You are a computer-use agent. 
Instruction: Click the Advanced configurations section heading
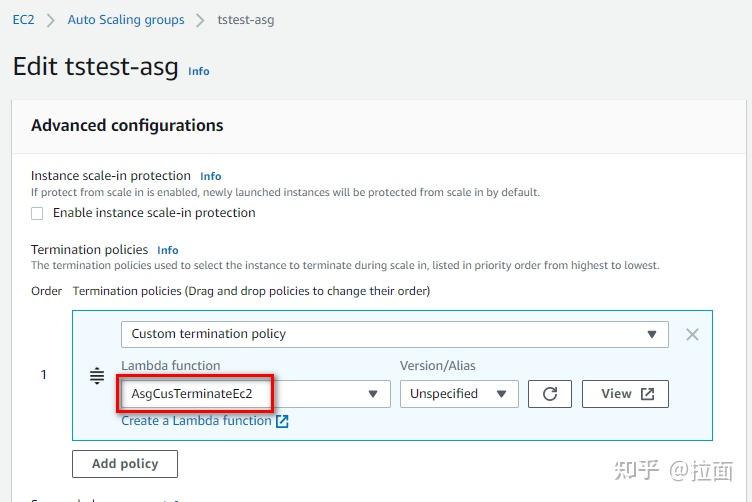pyautogui.click(x=127, y=126)
